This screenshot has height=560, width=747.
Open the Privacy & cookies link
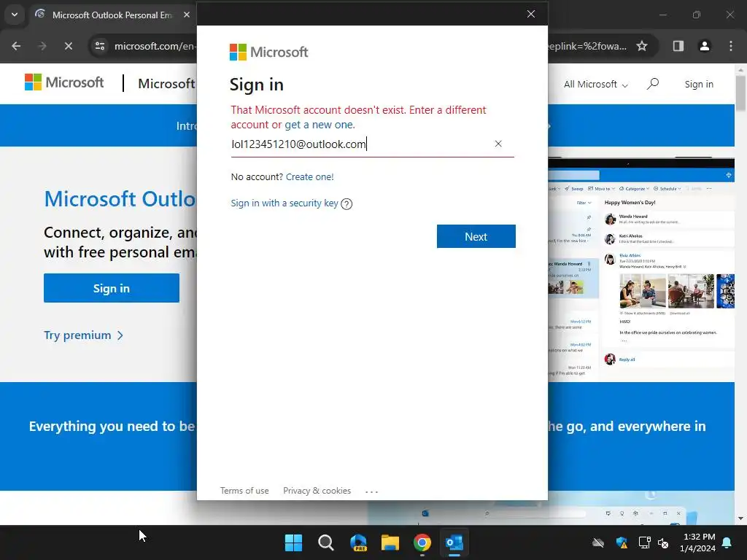317,491
